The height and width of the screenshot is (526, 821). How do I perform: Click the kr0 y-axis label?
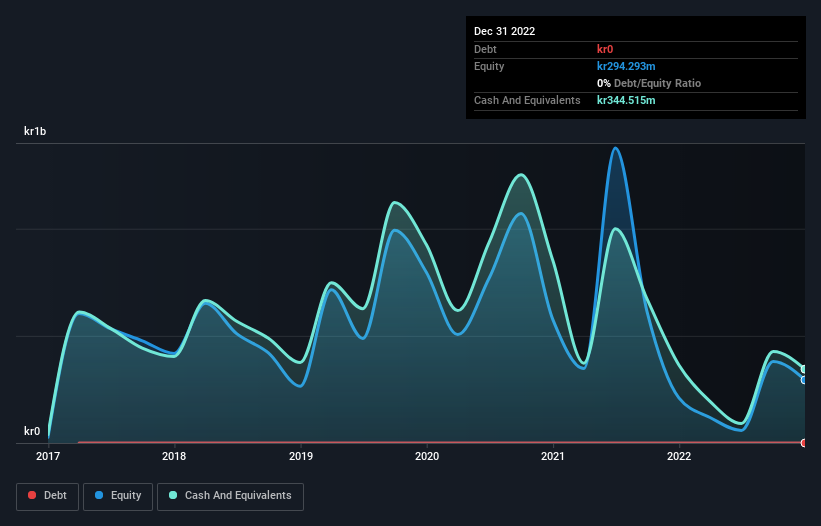click(32, 431)
